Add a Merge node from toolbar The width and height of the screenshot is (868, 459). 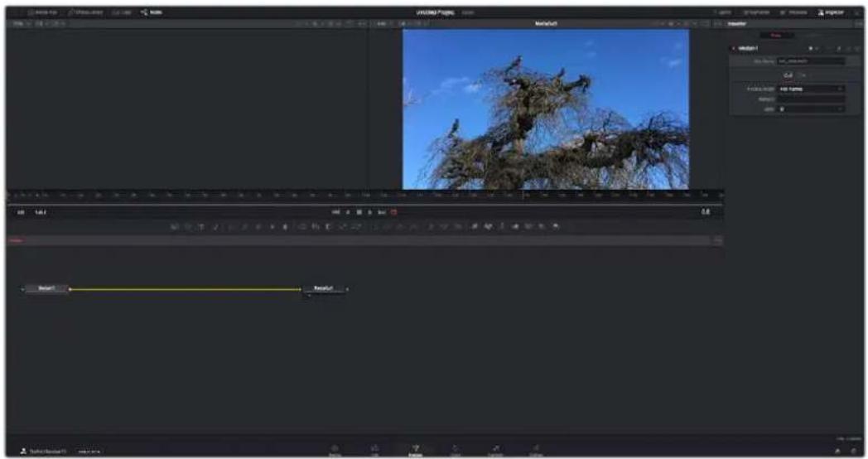(301, 226)
